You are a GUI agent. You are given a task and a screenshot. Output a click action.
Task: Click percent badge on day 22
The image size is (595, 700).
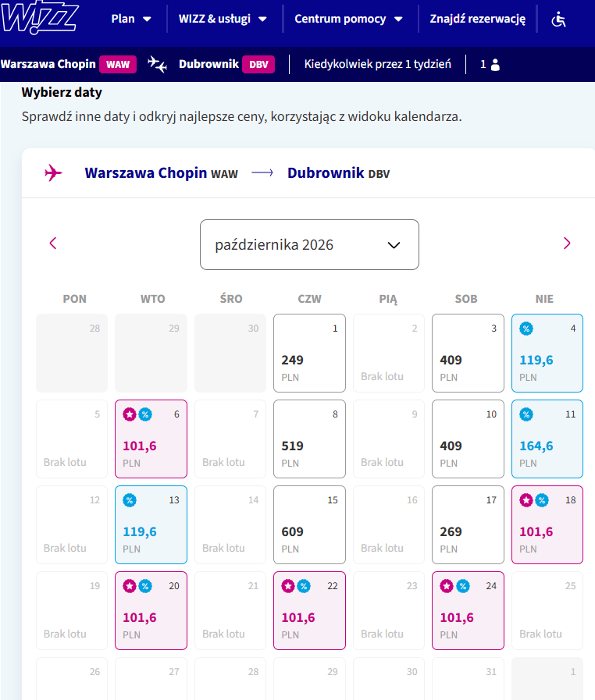[304, 586]
